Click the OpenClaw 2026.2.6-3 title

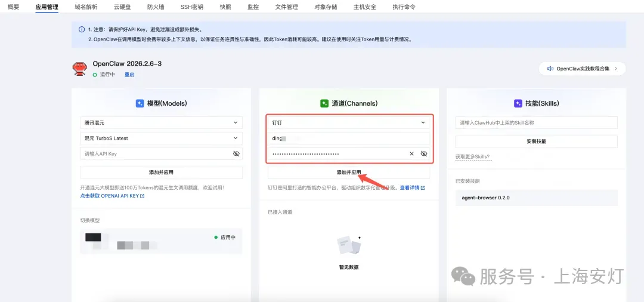coord(127,64)
